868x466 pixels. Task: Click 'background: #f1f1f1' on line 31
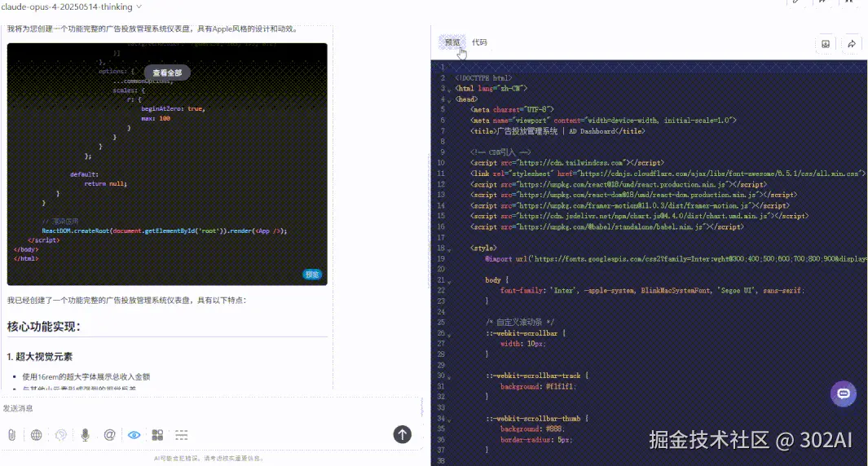(x=539, y=386)
